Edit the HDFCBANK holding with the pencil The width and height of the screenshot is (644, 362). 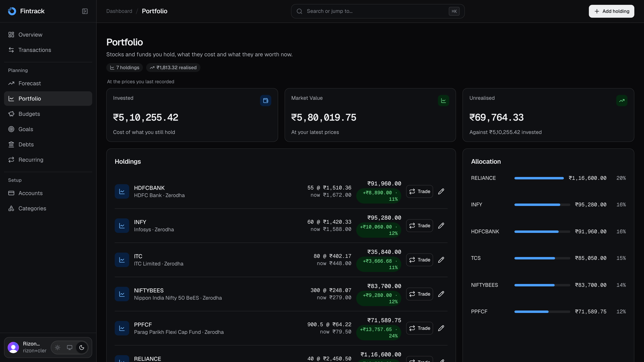[441, 192]
